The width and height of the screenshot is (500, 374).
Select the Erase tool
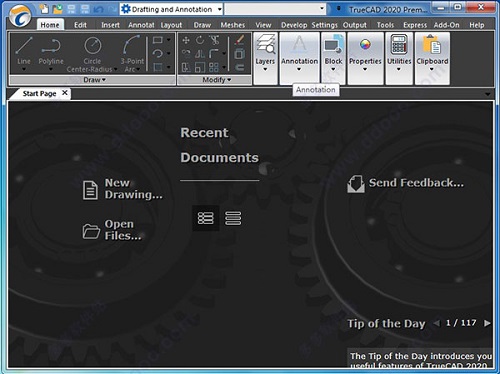239,40
